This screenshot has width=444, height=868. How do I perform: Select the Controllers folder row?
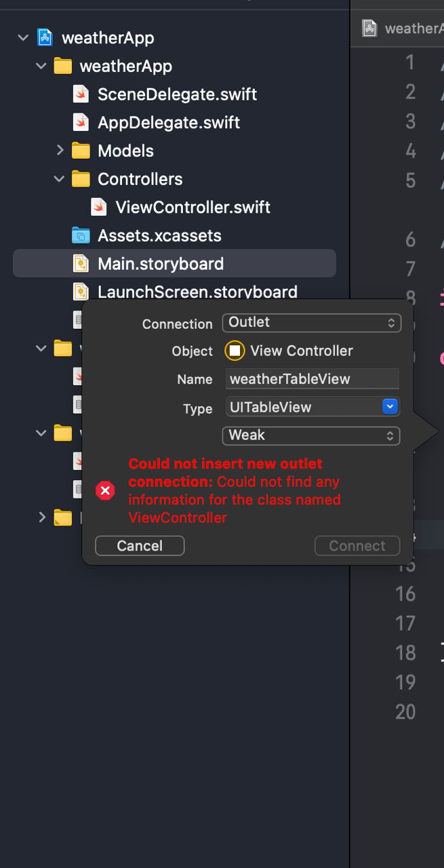(x=174, y=179)
